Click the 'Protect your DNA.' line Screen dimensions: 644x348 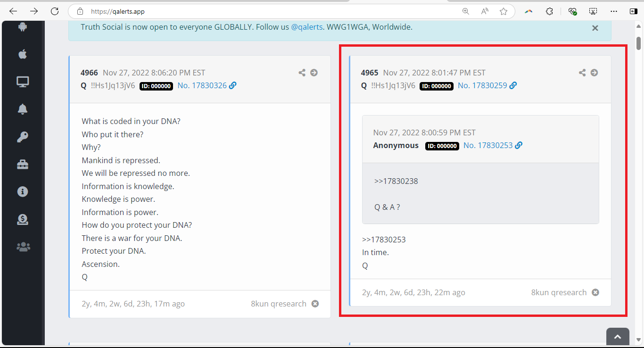tap(114, 251)
